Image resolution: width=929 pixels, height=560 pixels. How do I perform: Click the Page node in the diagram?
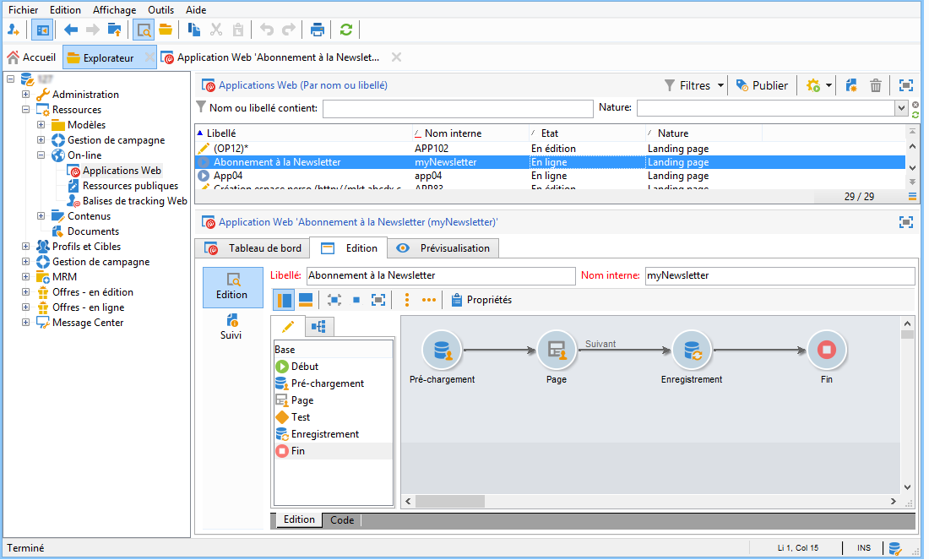(557, 351)
